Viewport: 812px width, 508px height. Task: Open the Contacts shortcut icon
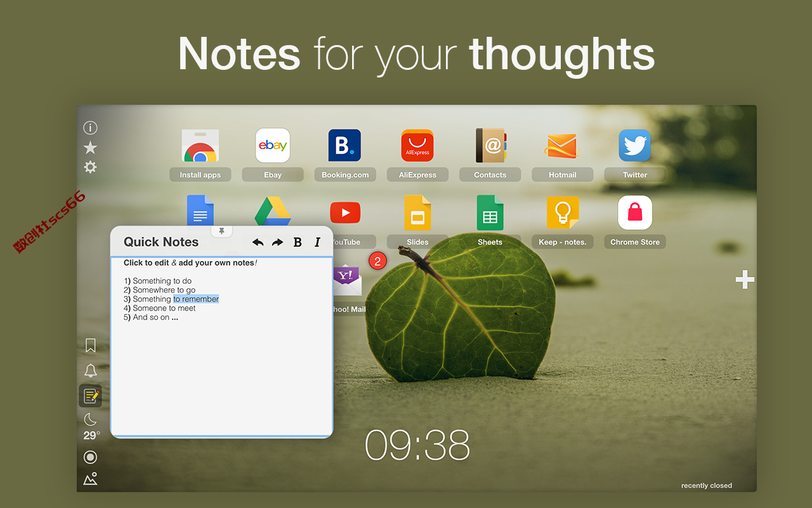coord(490,145)
